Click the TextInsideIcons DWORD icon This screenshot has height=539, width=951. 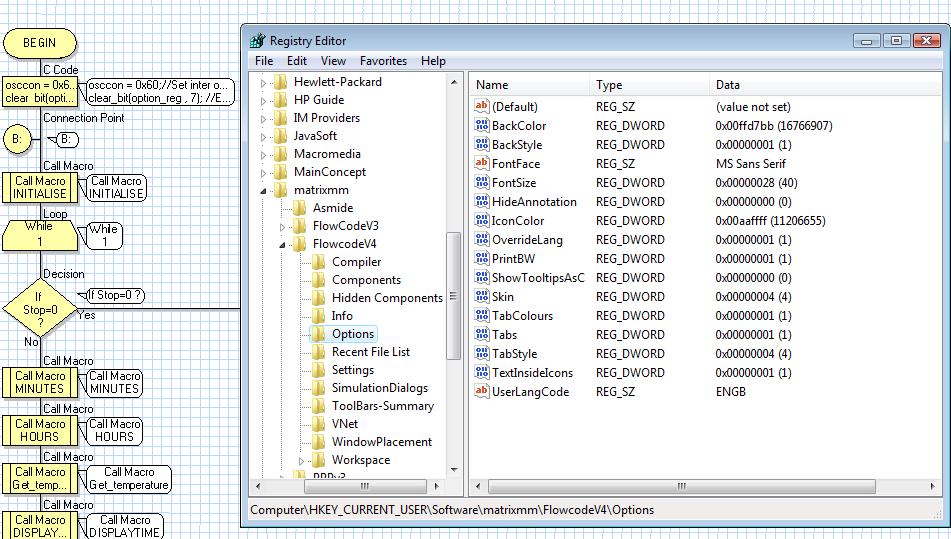pyautogui.click(x=482, y=372)
